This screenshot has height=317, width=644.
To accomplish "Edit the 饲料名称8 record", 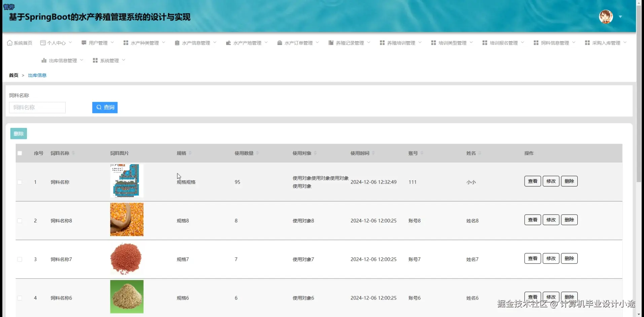I will point(551,220).
